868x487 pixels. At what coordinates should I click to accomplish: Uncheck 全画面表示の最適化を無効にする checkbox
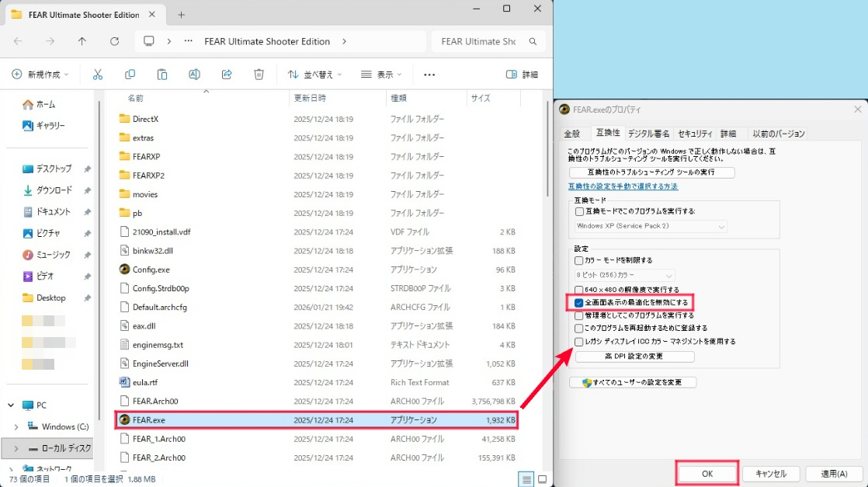tap(579, 302)
